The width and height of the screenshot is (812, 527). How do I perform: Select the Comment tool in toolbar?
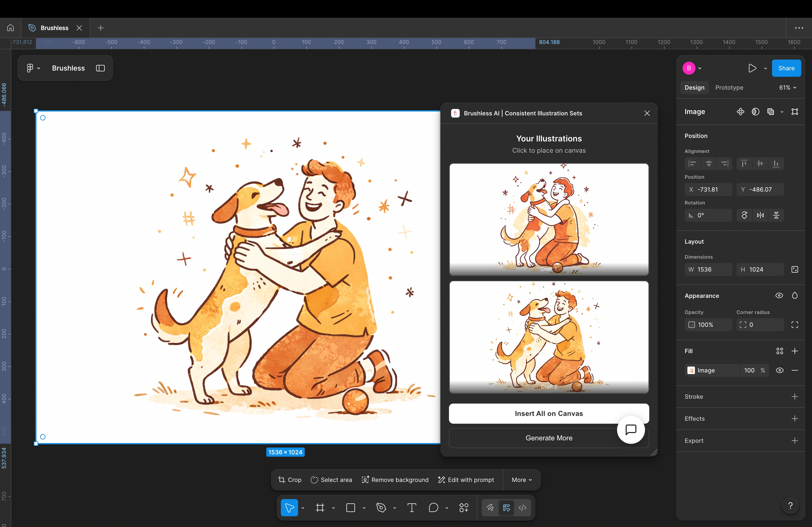pos(433,508)
